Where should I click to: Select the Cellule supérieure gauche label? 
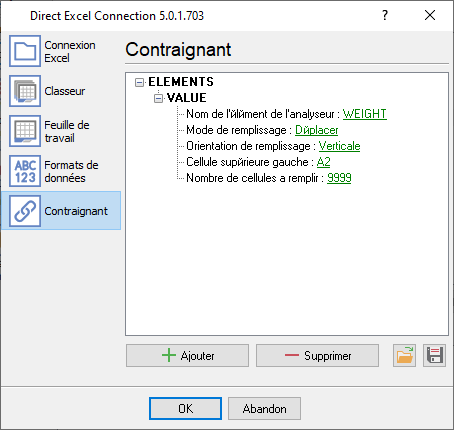coord(250,162)
